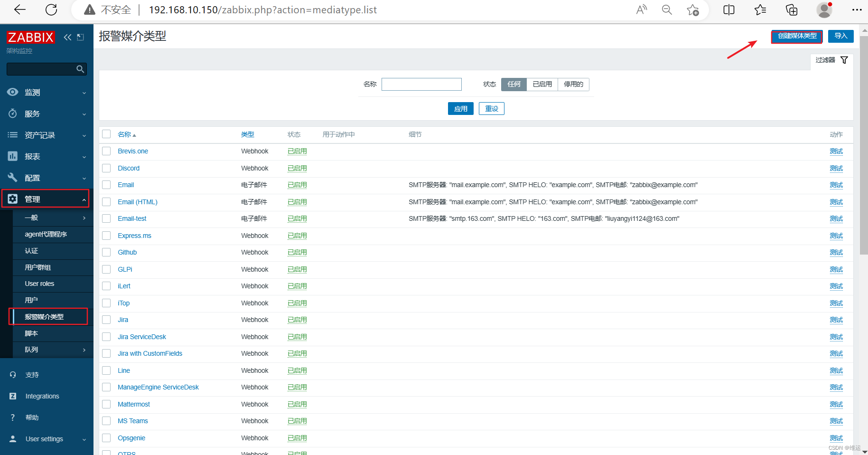868x455 pixels.
Task: Click the 导入 button
Action: (841, 36)
